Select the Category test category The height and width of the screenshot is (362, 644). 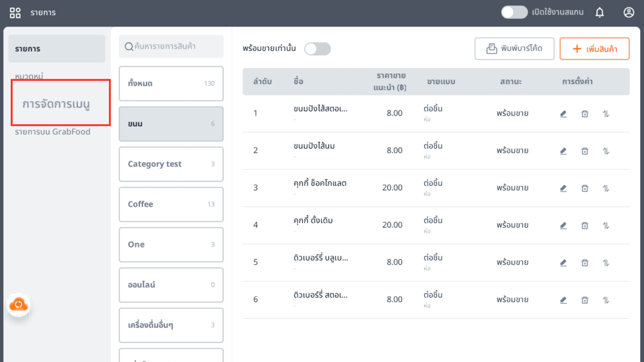(x=171, y=164)
